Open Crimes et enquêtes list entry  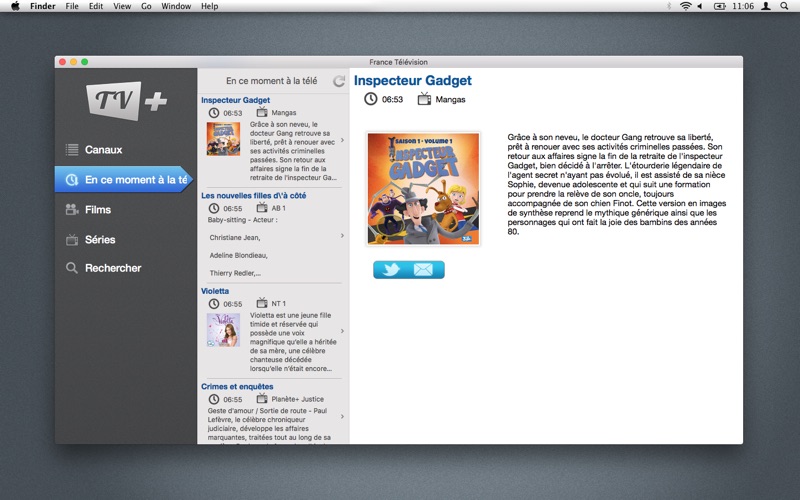click(x=237, y=386)
